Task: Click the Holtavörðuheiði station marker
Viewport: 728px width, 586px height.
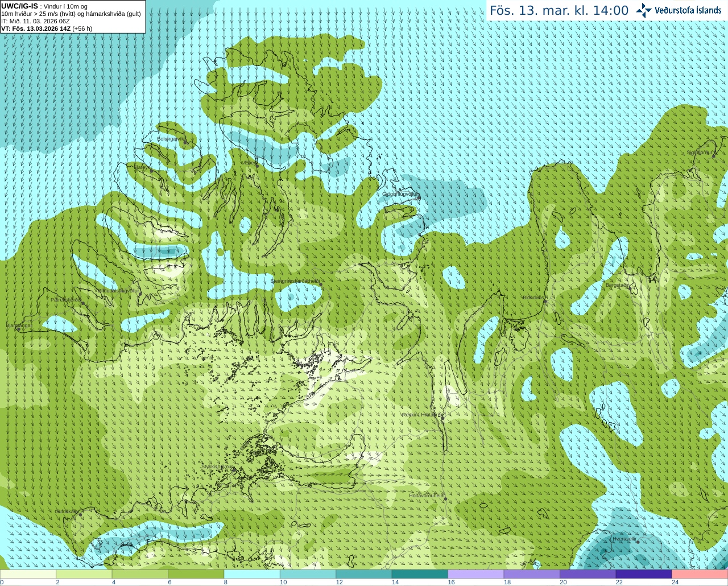Action: click(445, 499)
